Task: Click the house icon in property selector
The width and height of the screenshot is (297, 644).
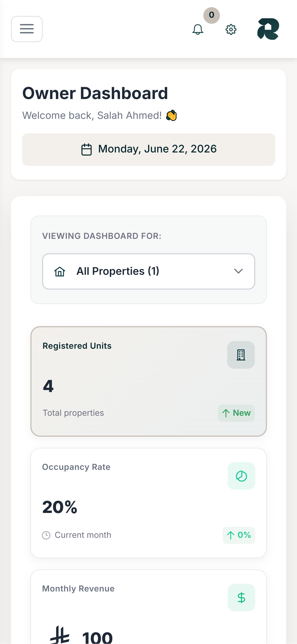Action: point(60,272)
